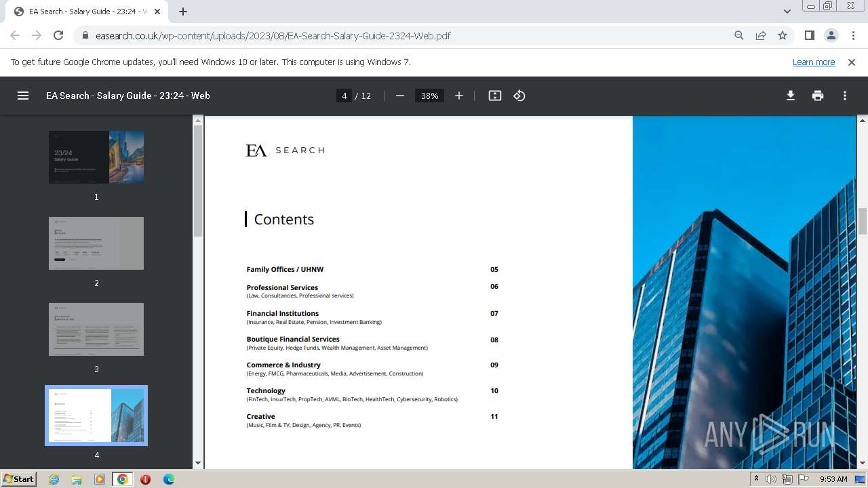Image resolution: width=868 pixels, height=488 pixels.
Task: Click Financial Institutions contents entry
Action: pos(283,313)
